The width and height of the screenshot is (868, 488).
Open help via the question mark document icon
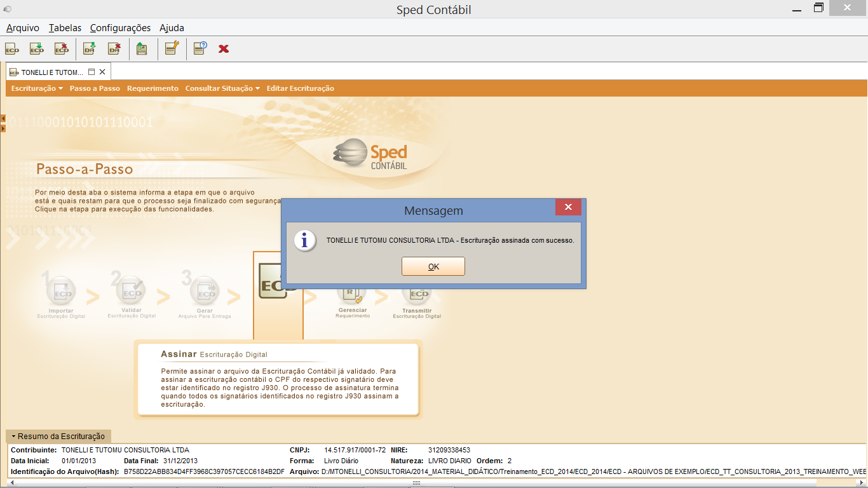pos(200,48)
